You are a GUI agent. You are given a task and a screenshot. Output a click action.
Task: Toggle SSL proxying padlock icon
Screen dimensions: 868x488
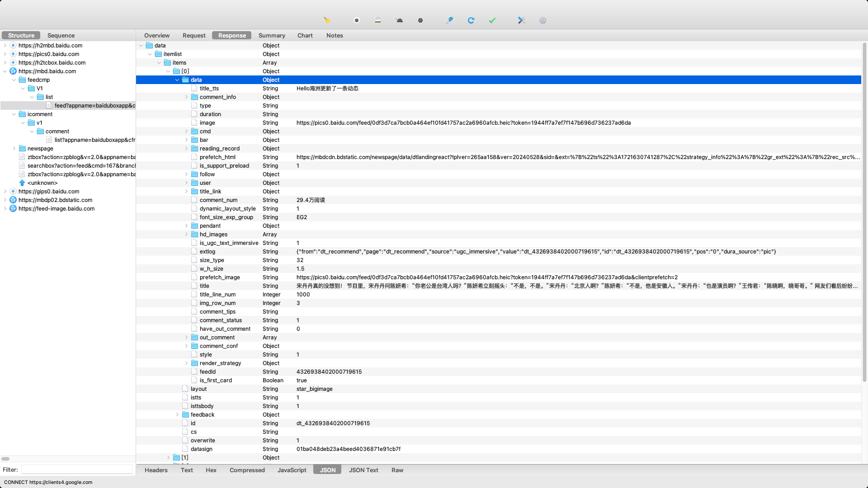click(x=378, y=20)
